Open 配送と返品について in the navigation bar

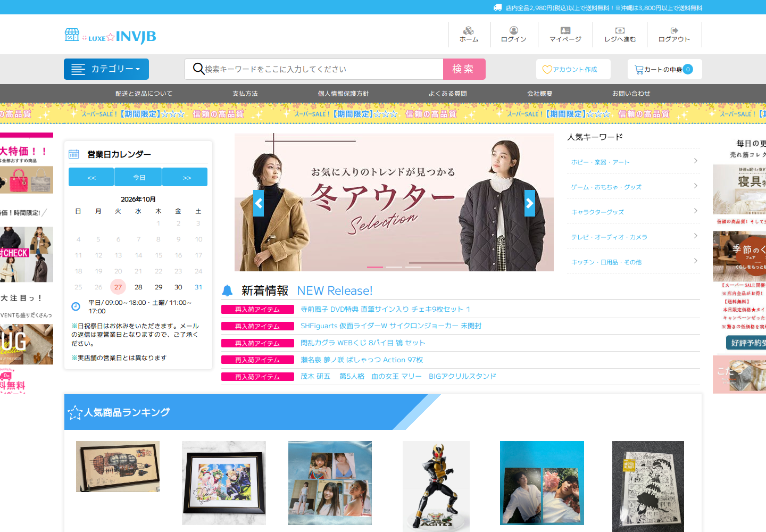click(144, 94)
